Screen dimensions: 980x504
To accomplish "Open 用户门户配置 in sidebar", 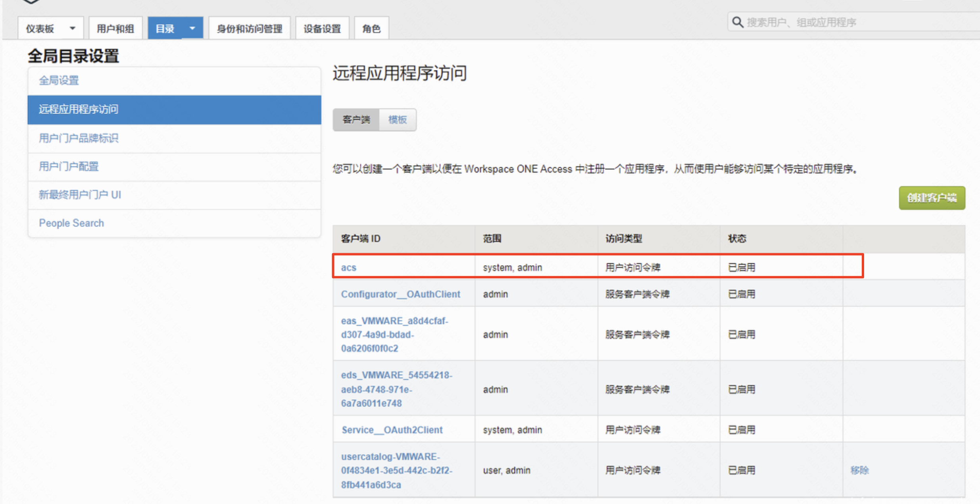I will pos(174,167).
